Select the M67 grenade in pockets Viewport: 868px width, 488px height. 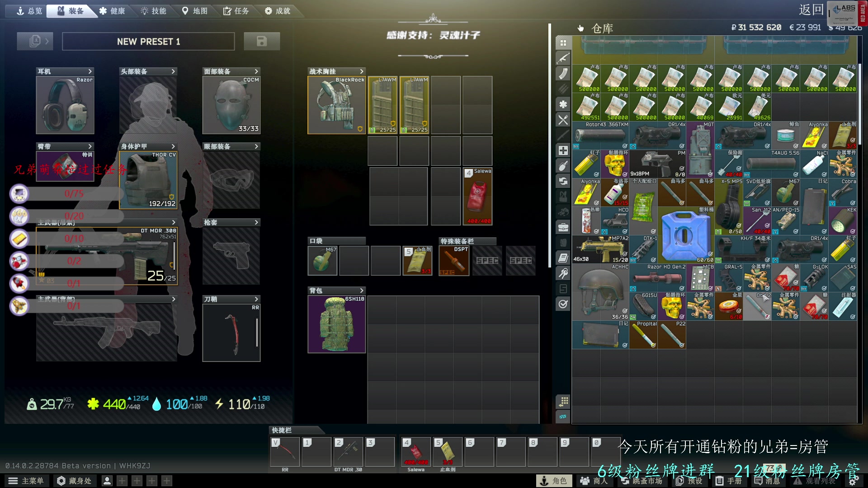point(322,261)
